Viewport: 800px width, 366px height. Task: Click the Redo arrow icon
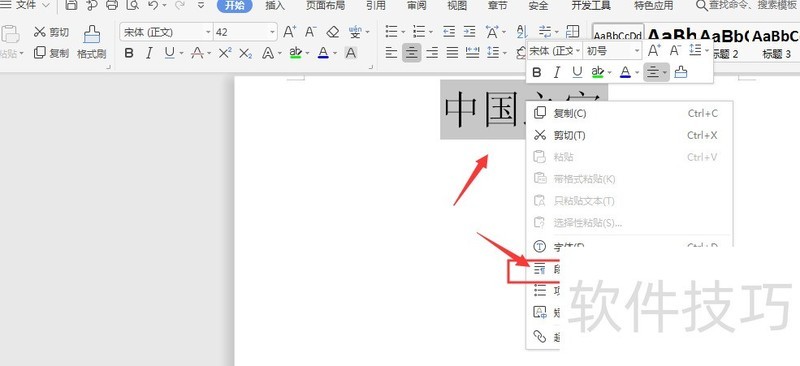(179, 6)
